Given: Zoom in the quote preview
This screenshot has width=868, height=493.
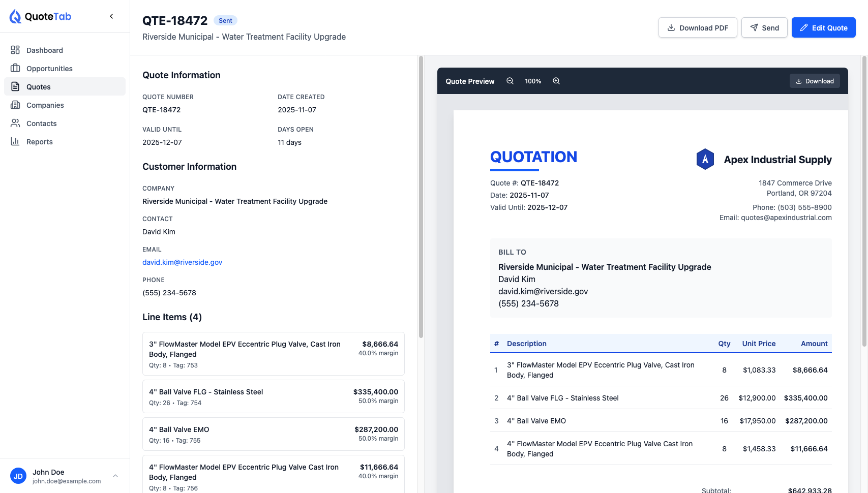Looking at the screenshot, I should 556,81.
